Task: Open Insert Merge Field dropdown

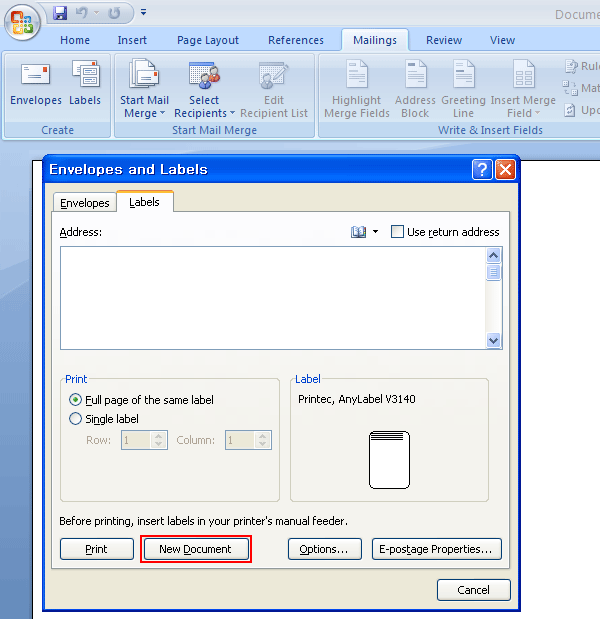Action: point(523,89)
